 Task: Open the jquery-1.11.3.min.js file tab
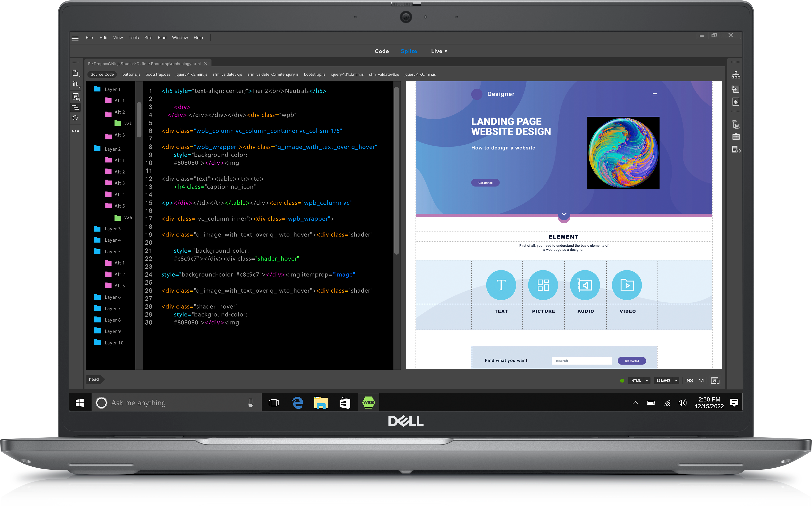pos(347,74)
